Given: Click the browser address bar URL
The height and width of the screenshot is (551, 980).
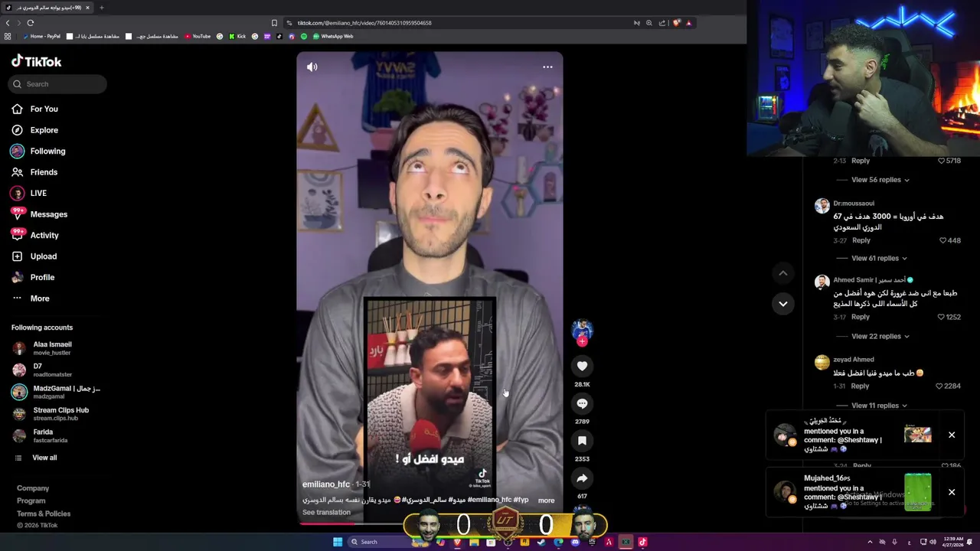Looking at the screenshot, I should coord(364,23).
